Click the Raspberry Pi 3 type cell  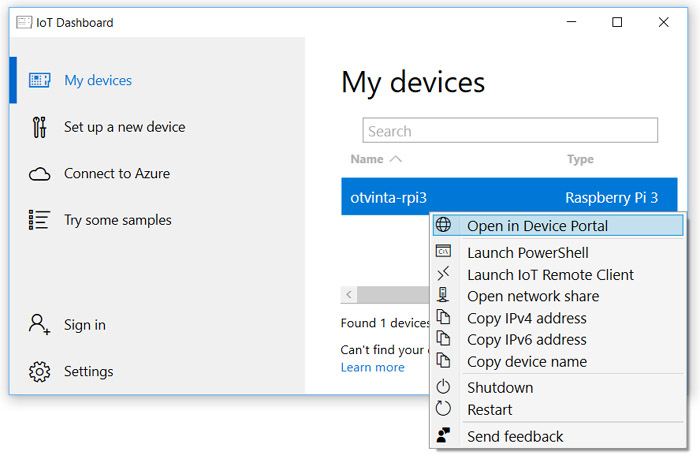tap(612, 198)
